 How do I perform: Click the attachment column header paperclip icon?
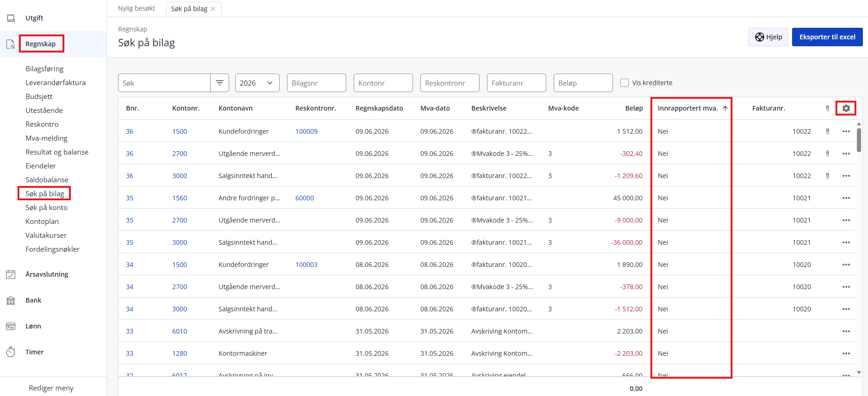(827, 108)
